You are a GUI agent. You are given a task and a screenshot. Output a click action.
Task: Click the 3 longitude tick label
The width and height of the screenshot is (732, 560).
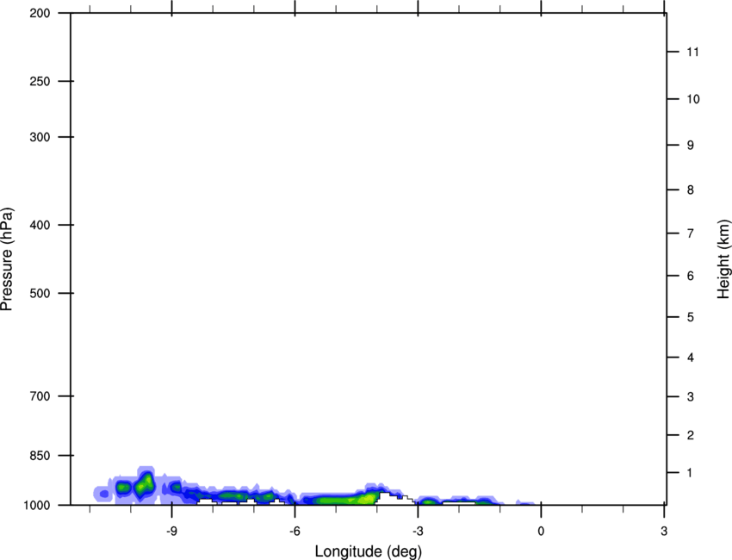(x=664, y=531)
